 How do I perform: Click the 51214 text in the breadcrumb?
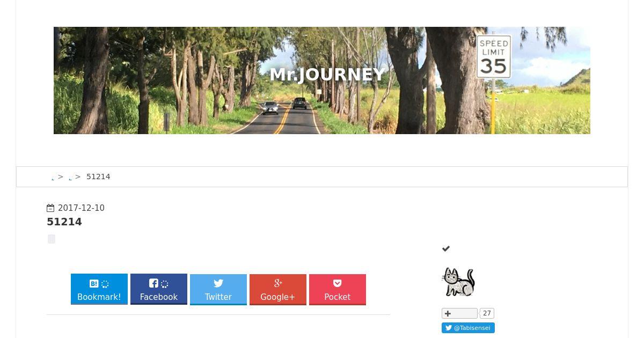pos(98,177)
